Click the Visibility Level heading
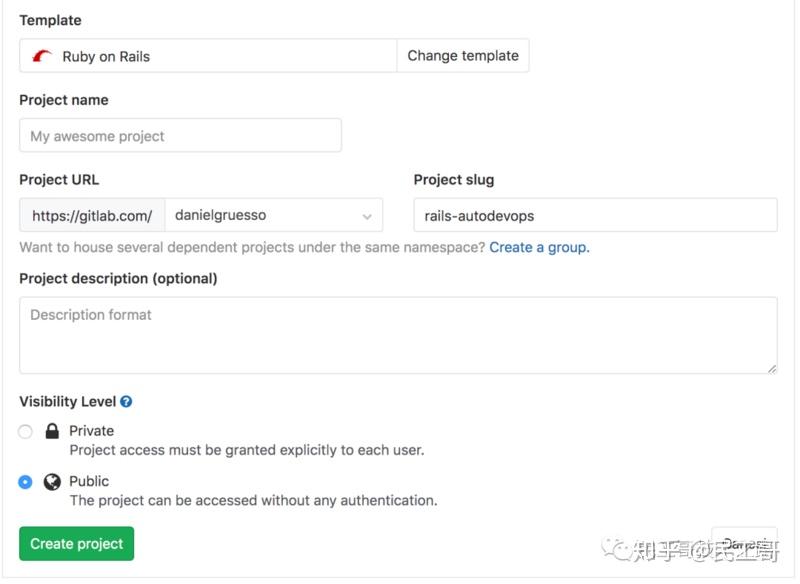The height and width of the screenshot is (584, 800). coord(65,401)
